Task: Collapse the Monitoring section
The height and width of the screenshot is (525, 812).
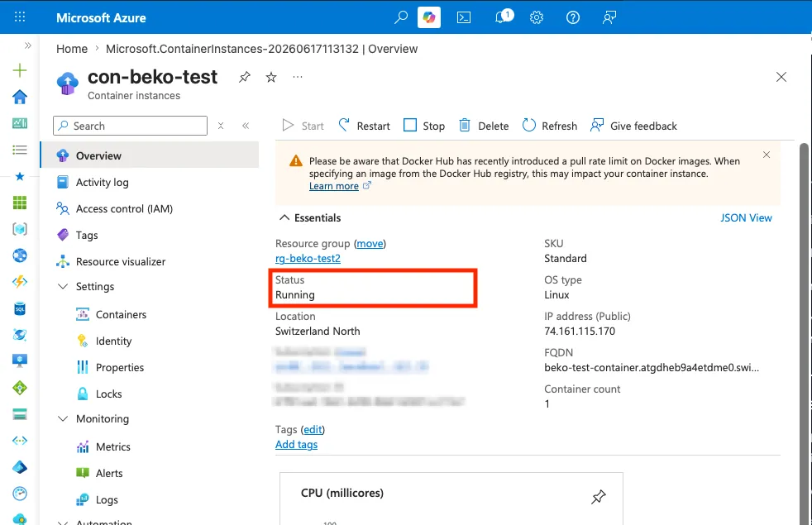Action: pos(63,418)
